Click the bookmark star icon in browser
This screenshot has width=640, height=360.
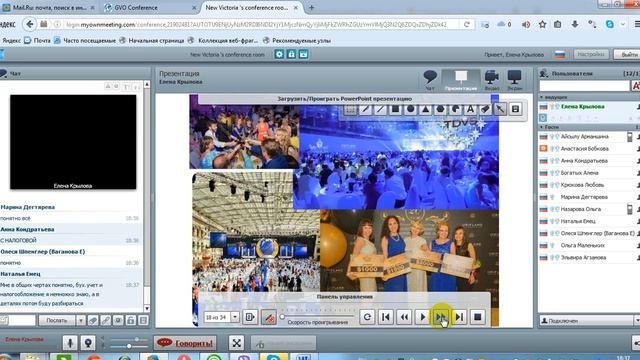point(542,24)
